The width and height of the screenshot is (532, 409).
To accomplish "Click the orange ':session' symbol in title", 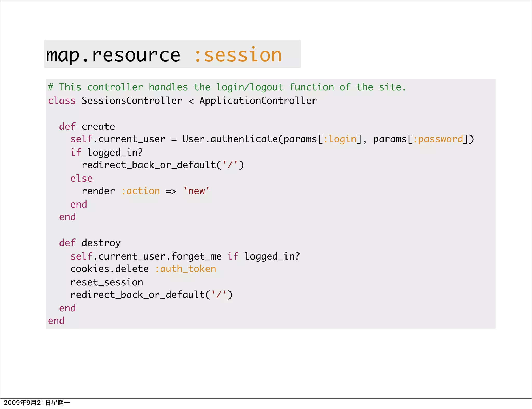I will (x=238, y=55).
